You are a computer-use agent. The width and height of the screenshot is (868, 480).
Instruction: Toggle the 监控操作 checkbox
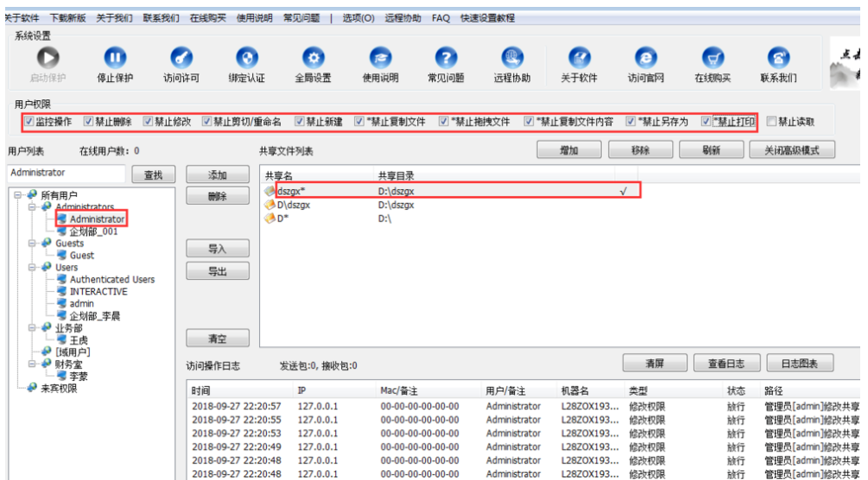point(29,121)
